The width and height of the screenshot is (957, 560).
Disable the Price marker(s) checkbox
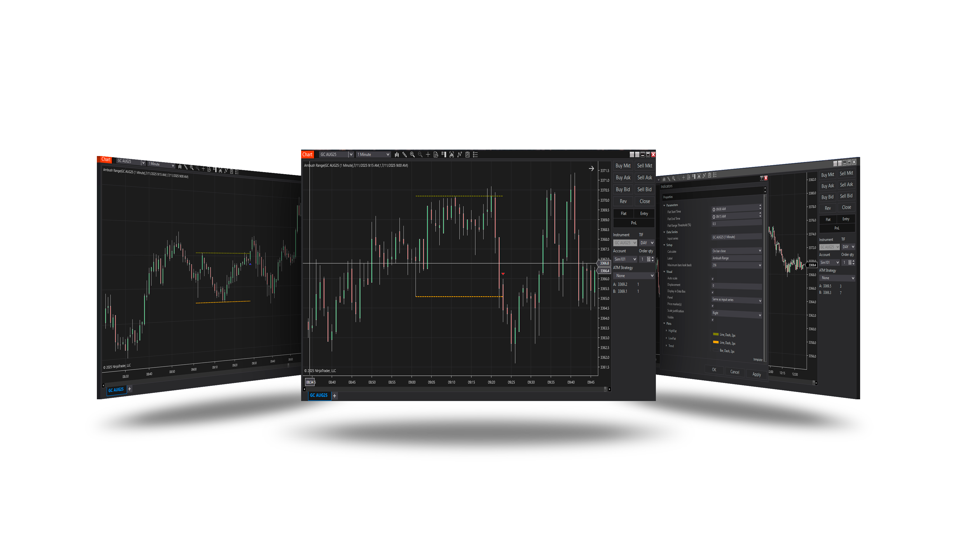[712, 306]
